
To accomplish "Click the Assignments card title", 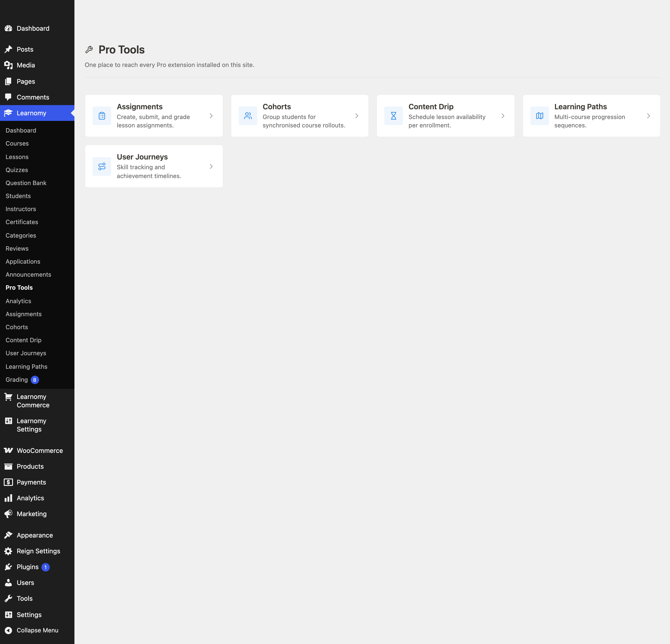I will [x=140, y=106].
